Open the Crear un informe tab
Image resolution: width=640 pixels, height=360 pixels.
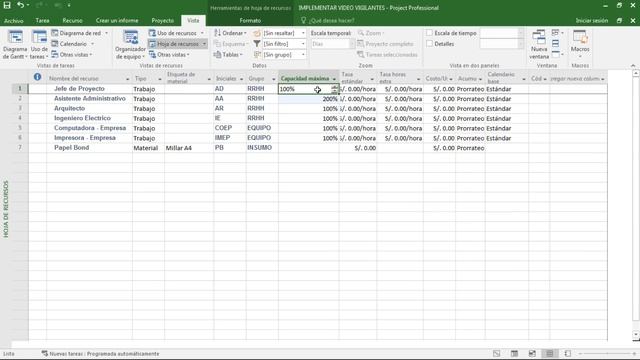(x=117, y=20)
